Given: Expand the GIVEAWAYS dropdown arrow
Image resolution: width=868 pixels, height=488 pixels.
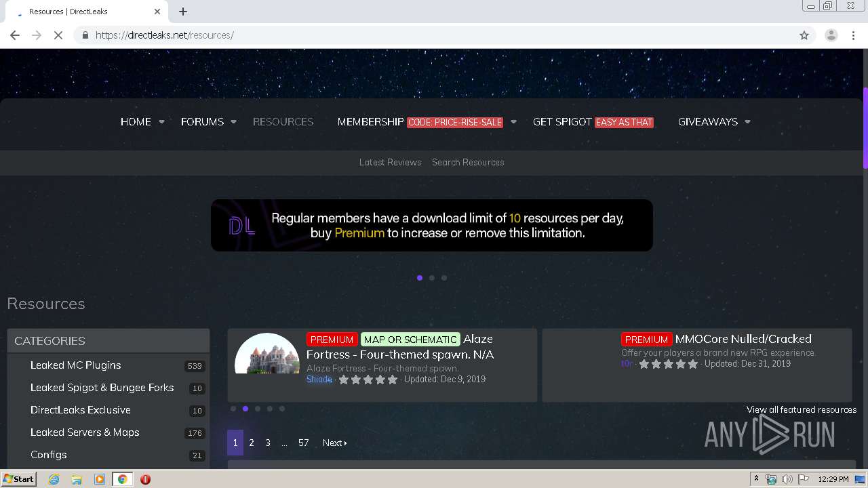Looking at the screenshot, I should pos(747,122).
